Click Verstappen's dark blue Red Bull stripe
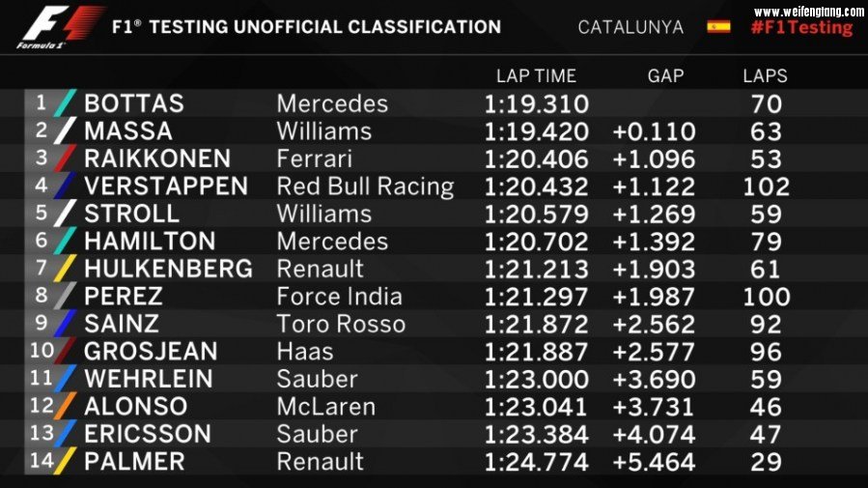The height and width of the screenshot is (488, 868). [67, 186]
